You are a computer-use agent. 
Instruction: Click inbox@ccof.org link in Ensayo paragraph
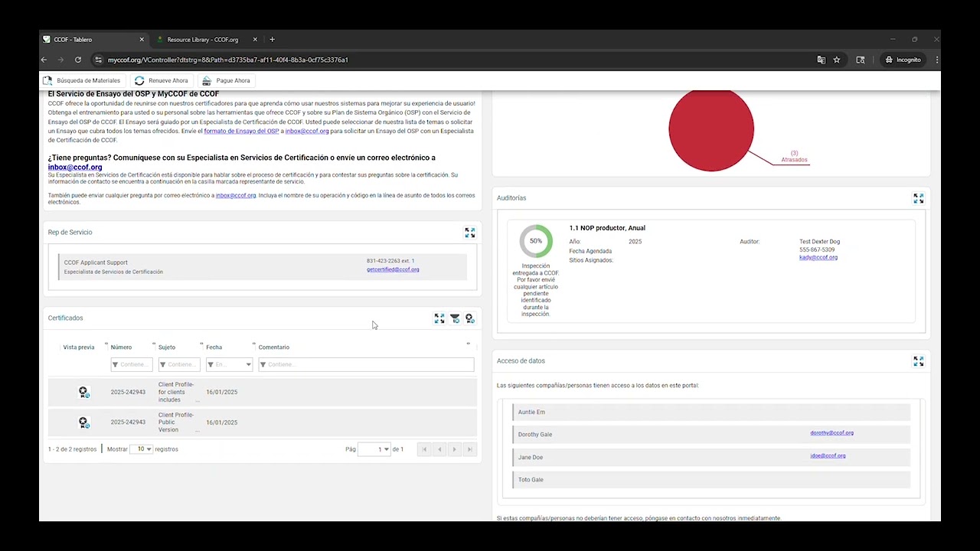[307, 131]
